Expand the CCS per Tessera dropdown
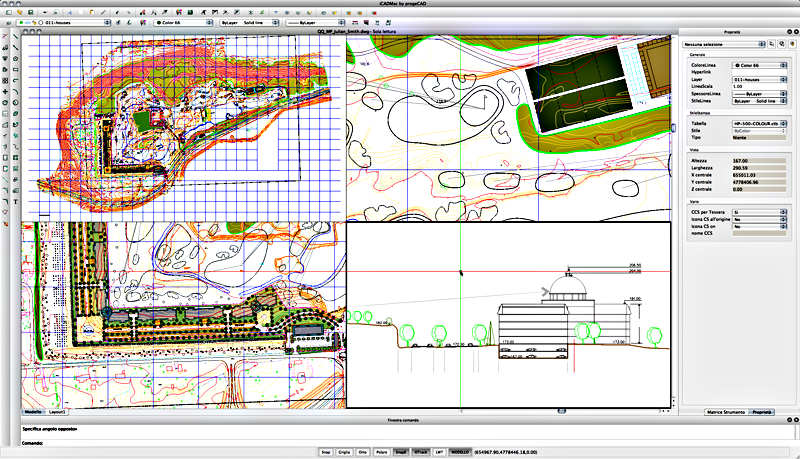The width and height of the screenshot is (800, 459). click(x=758, y=213)
